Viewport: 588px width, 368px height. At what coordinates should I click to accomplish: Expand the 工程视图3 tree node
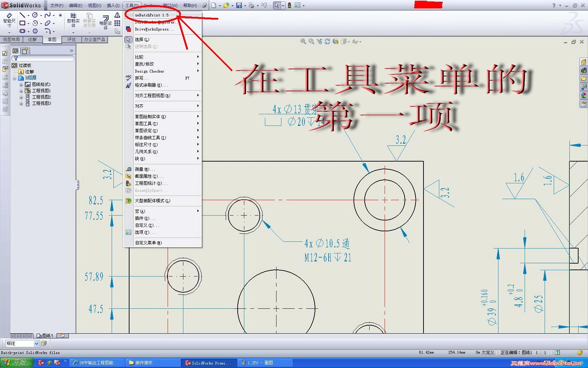[x=21, y=104]
